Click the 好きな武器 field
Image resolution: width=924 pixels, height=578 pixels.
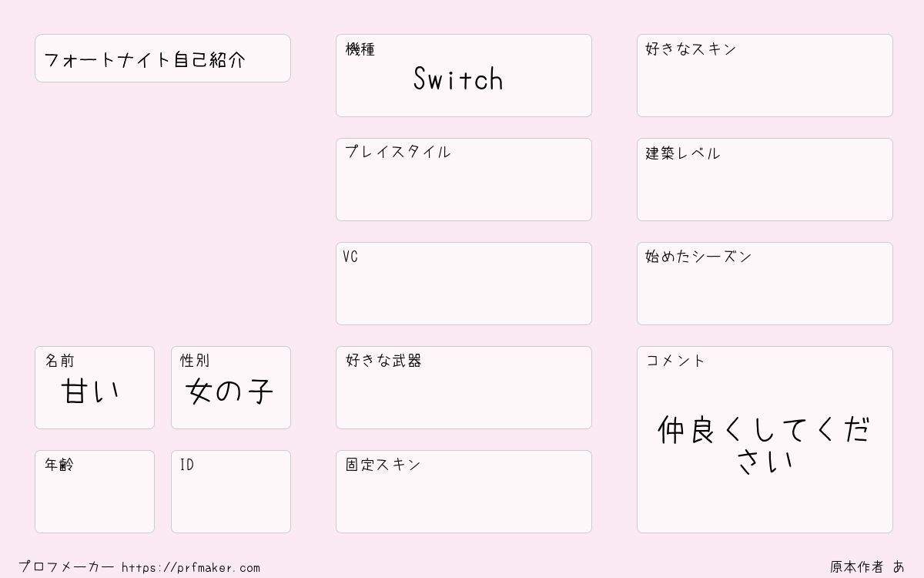coord(464,388)
